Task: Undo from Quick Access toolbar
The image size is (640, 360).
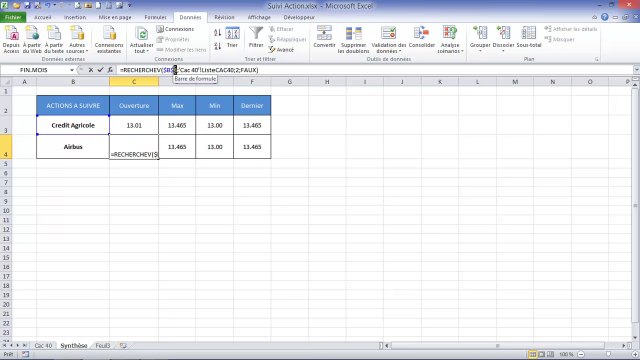Action: click(47, 5)
